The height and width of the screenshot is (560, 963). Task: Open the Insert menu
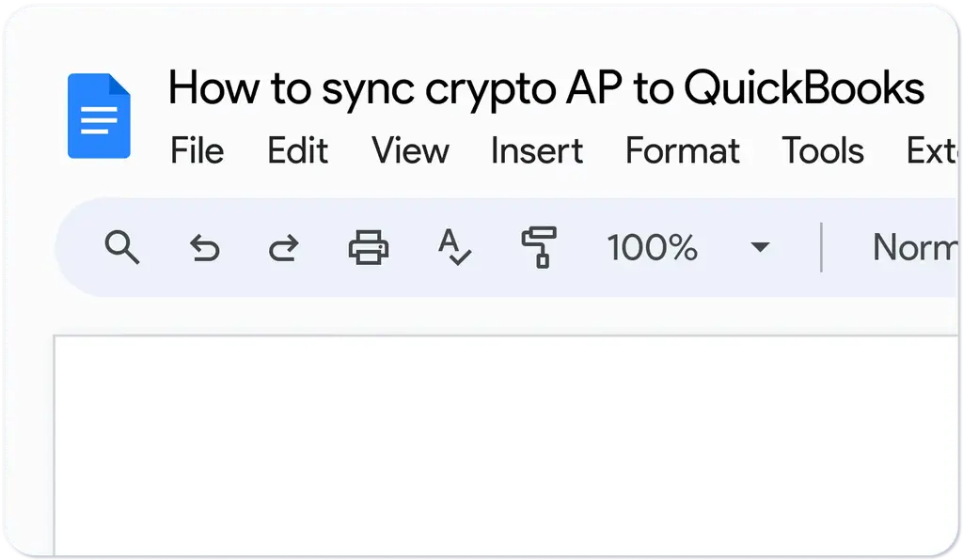[x=537, y=151]
